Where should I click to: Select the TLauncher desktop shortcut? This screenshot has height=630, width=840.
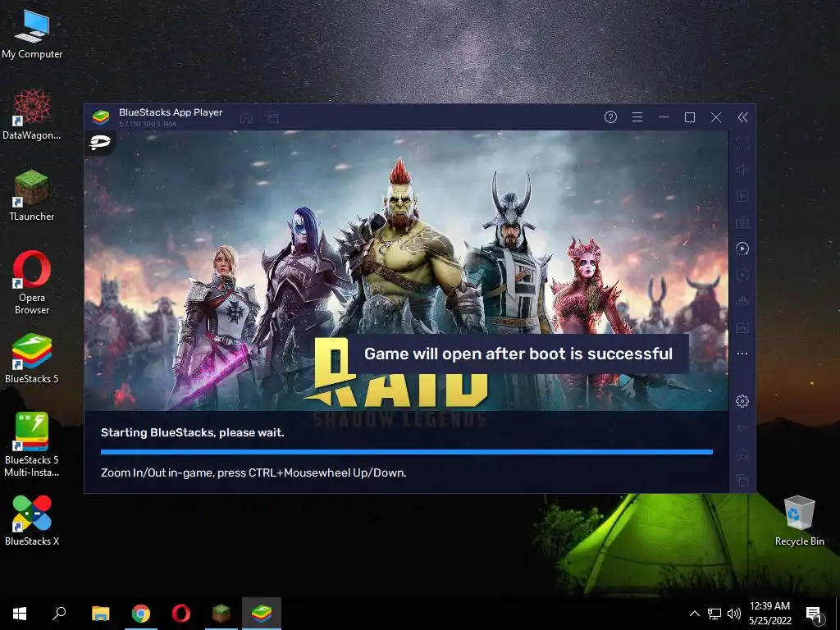tap(32, 195)
